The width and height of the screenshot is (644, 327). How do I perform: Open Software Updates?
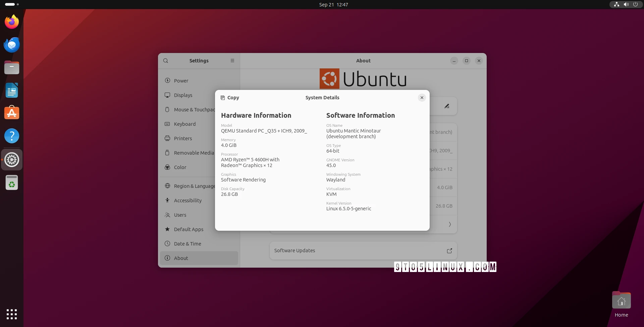363,251
